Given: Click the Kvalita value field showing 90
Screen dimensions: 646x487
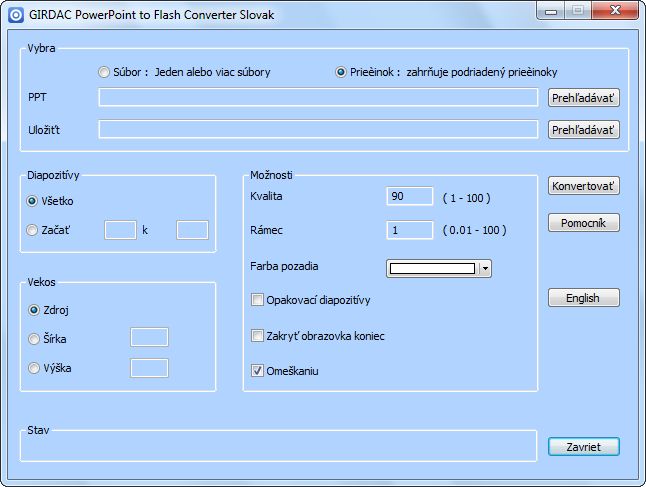Looking at the screenshot, I should (x=410, y=196).
